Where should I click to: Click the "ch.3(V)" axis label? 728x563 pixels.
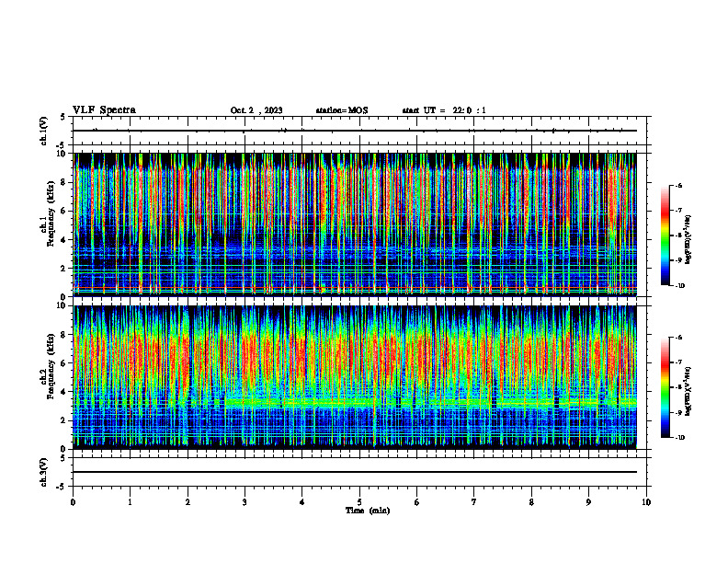pos(43,473)
